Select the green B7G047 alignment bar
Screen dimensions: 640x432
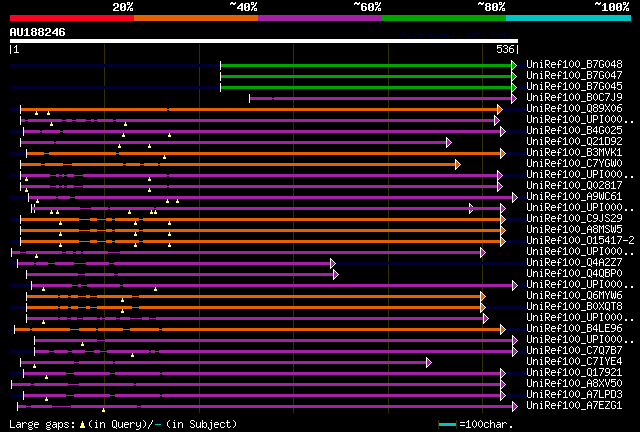pyautogui.click(x=366, y=76)
